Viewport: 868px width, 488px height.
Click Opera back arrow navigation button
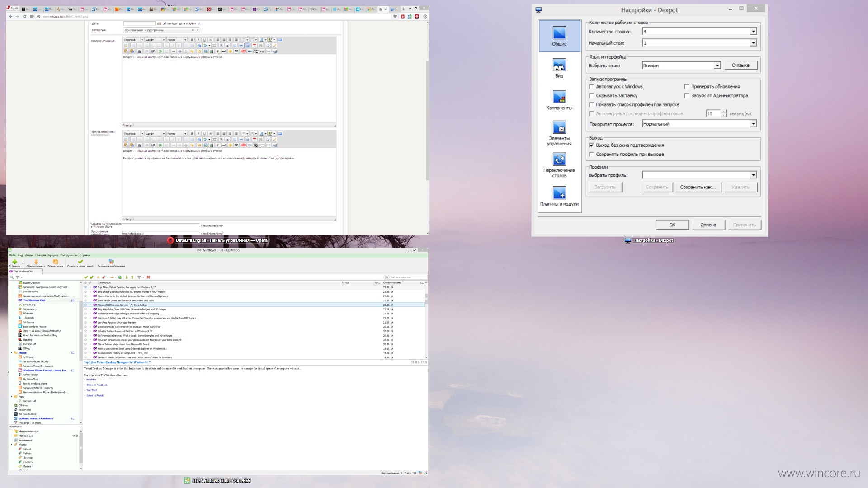click(x=11, y=16)
